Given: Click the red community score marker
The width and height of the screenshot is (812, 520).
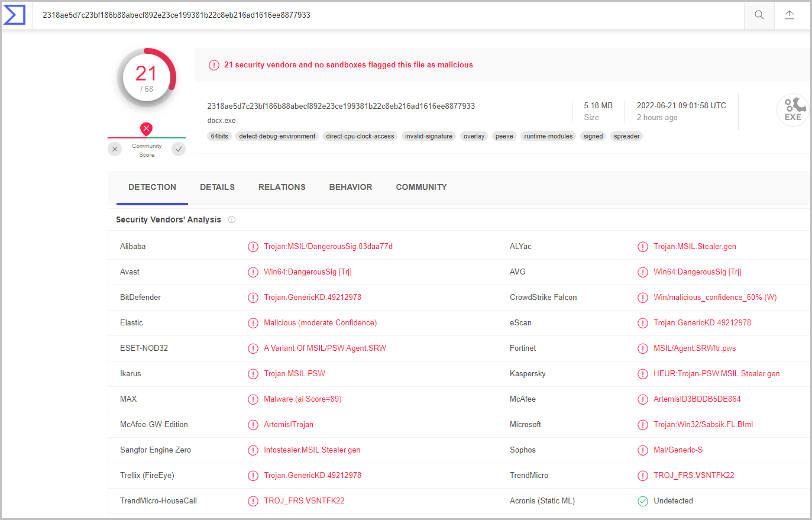Looking at the screenshot, I should coord(147,128).
